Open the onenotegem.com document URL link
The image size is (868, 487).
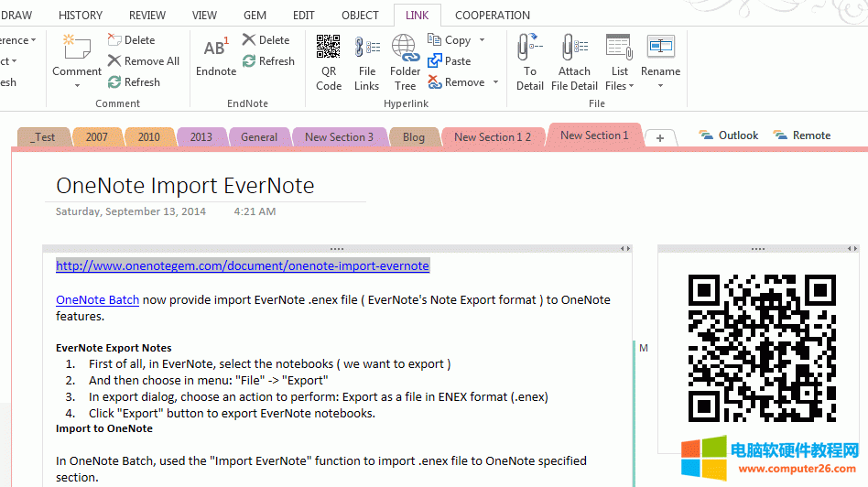[242, 265]
